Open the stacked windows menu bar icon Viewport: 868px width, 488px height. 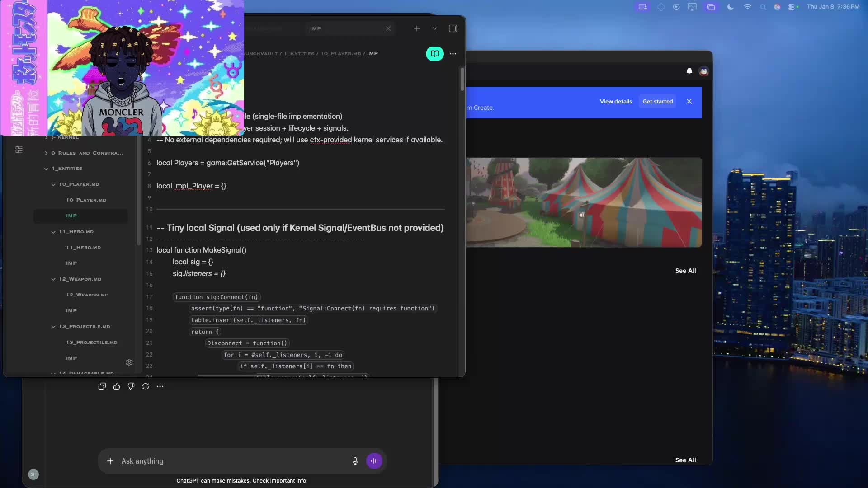point(711,7)
